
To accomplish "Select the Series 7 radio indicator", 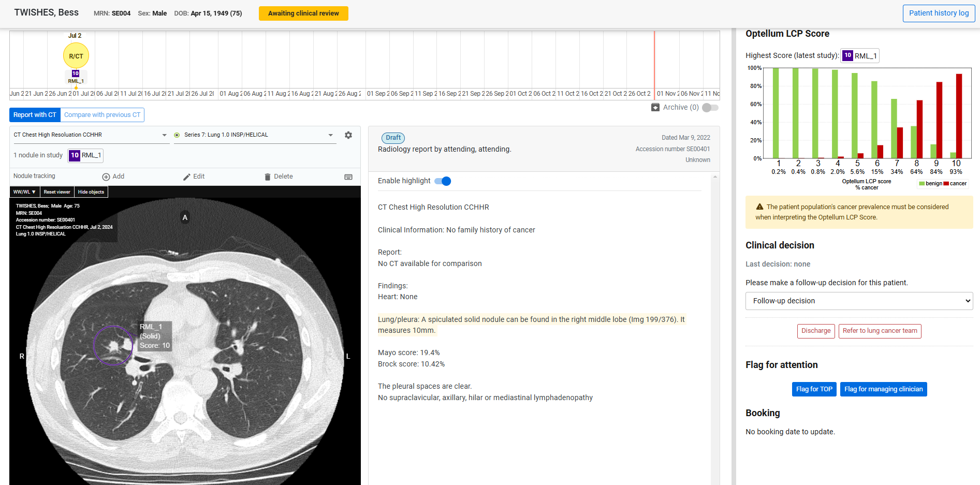I will tap(177, 135).
